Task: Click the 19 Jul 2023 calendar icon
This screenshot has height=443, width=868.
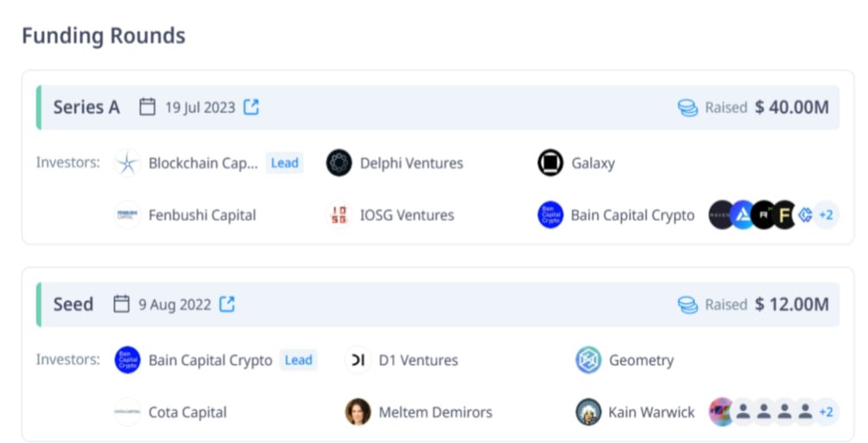Action: coord(147,106)
